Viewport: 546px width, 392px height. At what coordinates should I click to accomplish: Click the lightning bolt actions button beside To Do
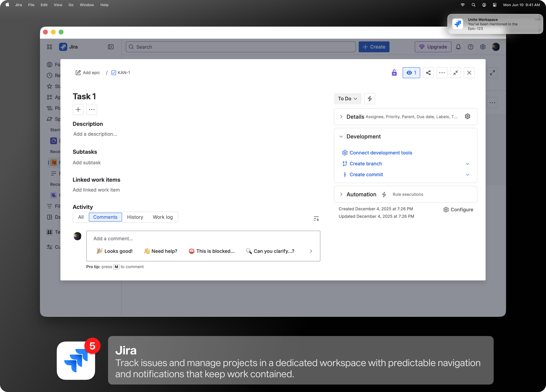tap(370, 99)
